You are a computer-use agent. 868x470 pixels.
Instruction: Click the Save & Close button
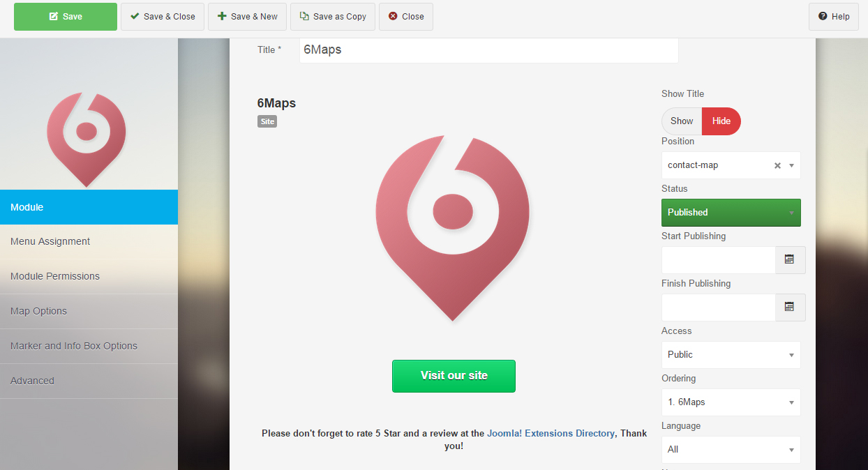tap(163, 17)
